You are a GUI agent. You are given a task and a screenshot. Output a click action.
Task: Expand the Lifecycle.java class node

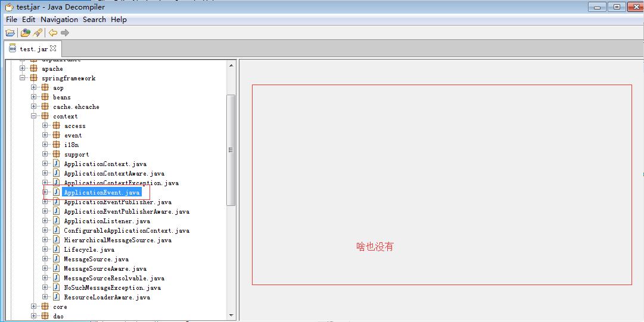click(45, 249)
